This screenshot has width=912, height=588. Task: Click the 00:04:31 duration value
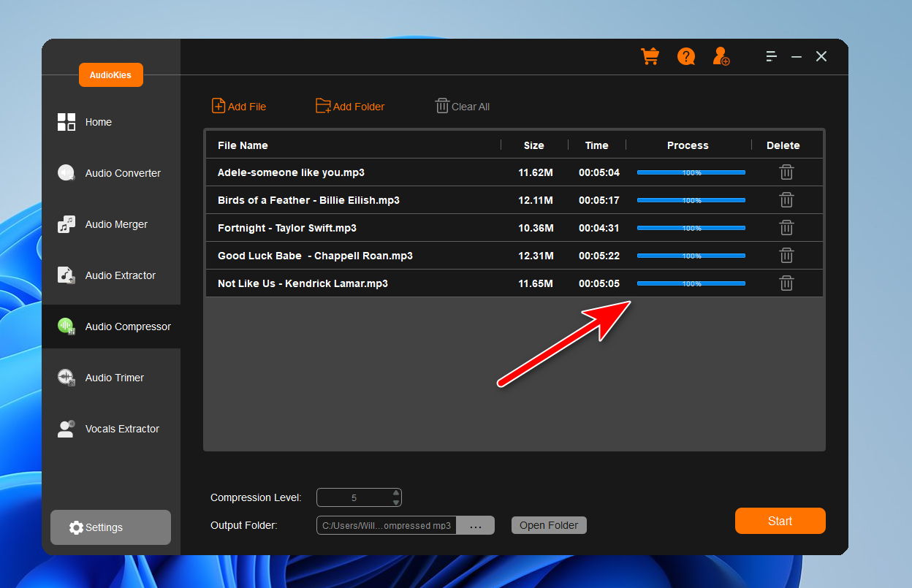tap(599, 228)
